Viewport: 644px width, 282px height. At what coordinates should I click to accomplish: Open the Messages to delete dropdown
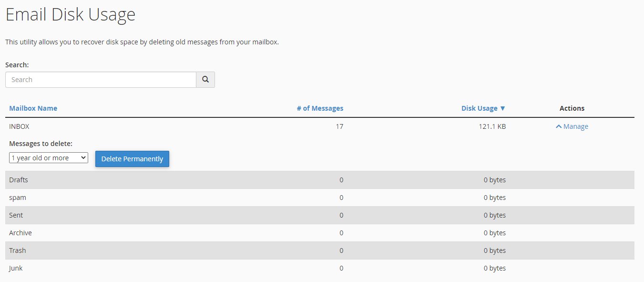[49, 158]
